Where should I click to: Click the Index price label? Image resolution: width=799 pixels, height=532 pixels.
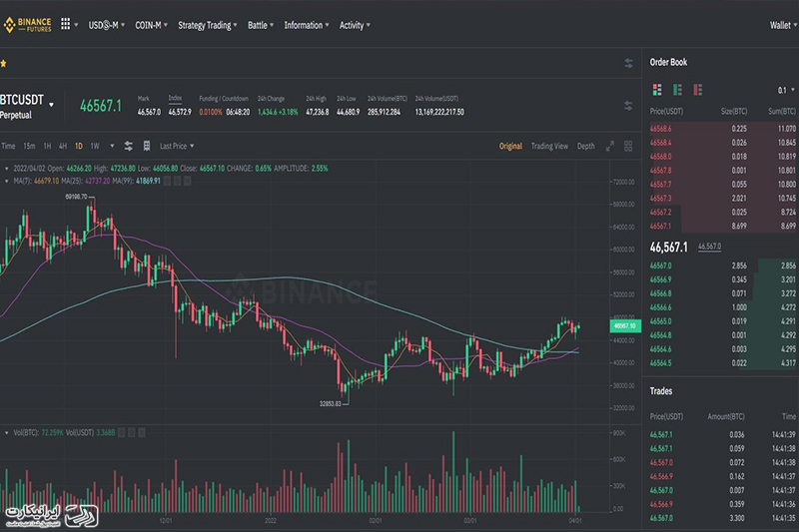tap(175, 98)
